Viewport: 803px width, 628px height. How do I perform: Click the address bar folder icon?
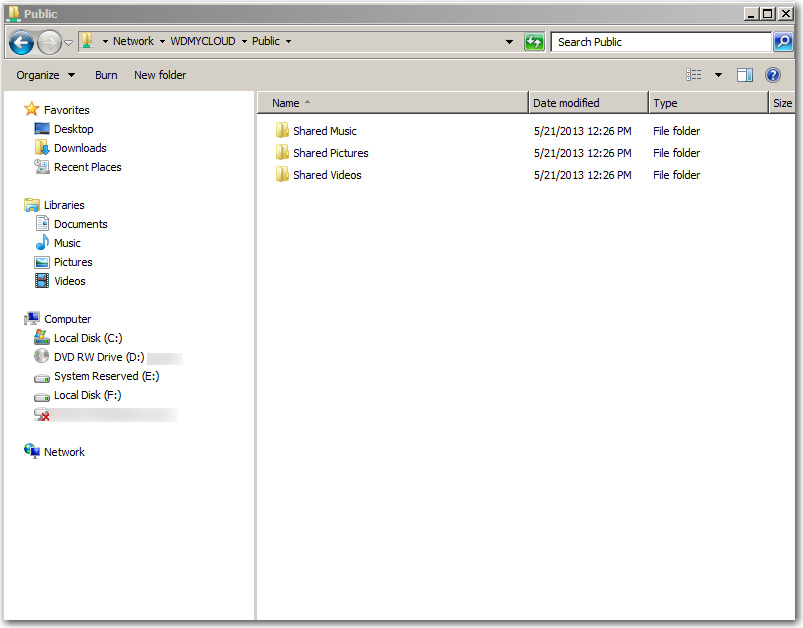[88, 41]
